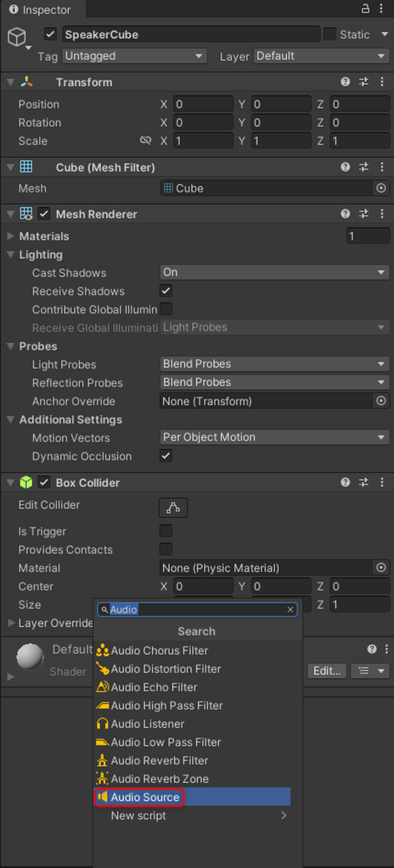Open Cast Shadows dropdown
This screenshot has width=394, height=868.
click(x=274, y=272)
